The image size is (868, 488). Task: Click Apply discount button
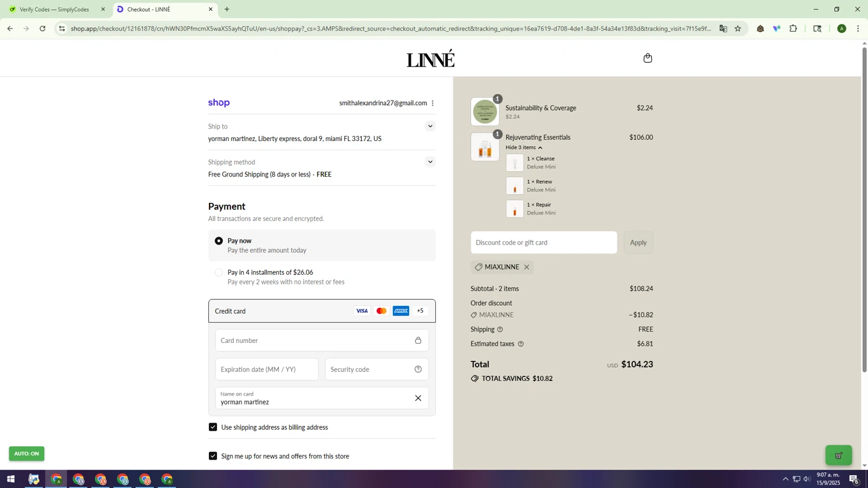(x=638, y=243)
